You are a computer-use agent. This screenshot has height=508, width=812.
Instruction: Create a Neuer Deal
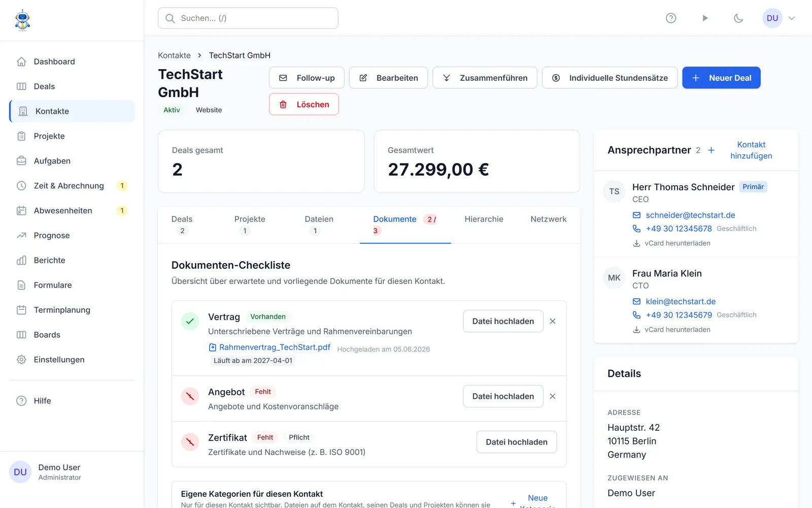(721, 78)
